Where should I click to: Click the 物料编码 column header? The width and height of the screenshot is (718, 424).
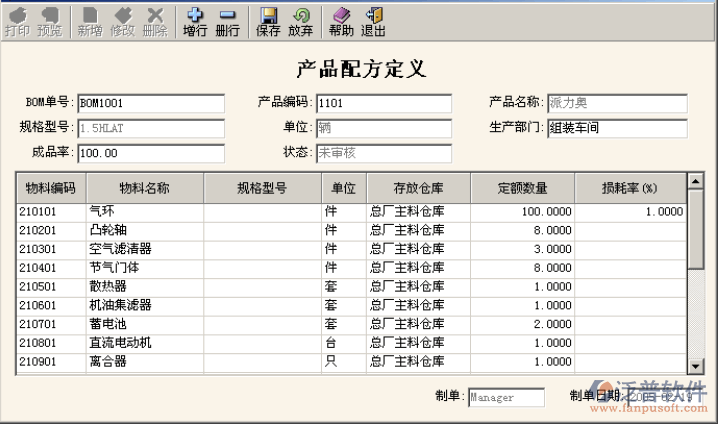click(x=51, y=187)
